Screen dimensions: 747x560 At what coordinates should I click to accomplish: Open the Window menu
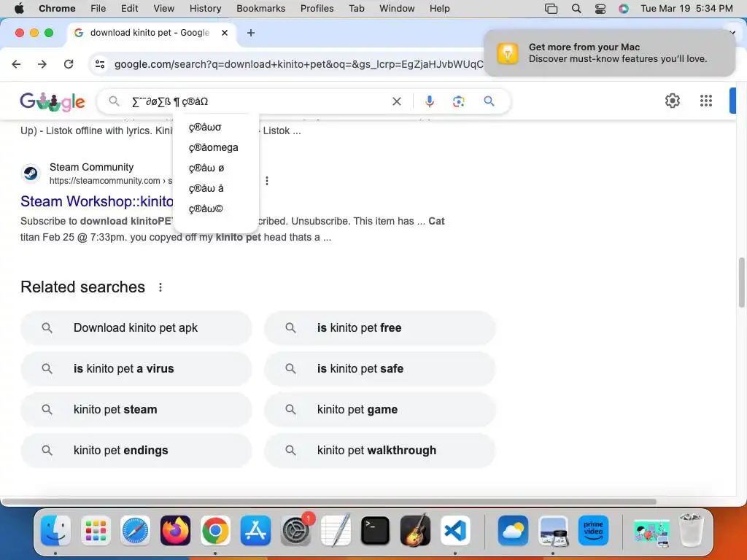[397, 8]
